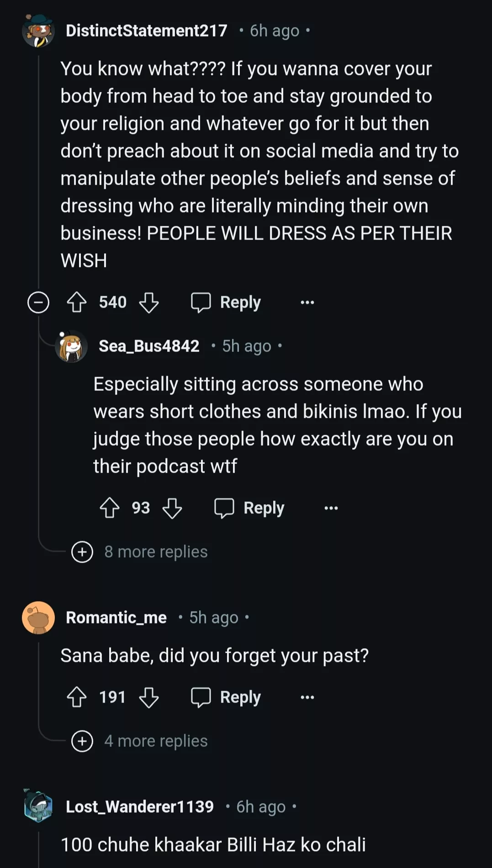This screenshot has width=492, height=868.
Task: Upvote Sea_Bus4842's reply
Action: (110, 508)
